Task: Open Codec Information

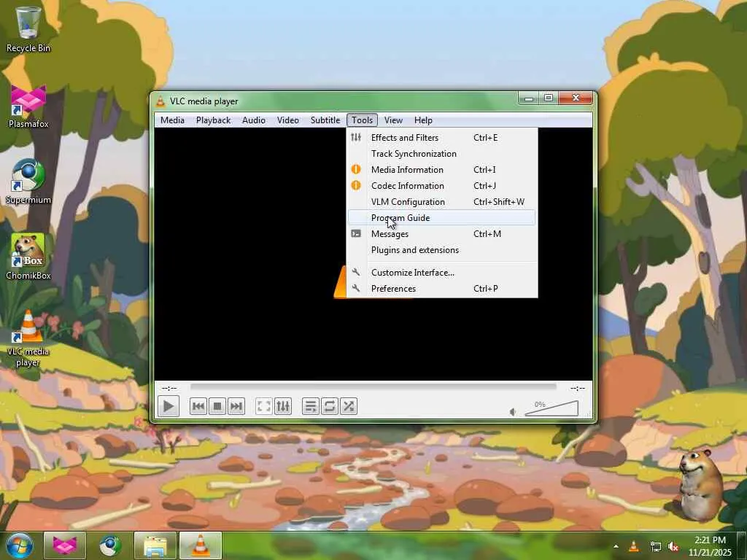Action: pos(442,186)
